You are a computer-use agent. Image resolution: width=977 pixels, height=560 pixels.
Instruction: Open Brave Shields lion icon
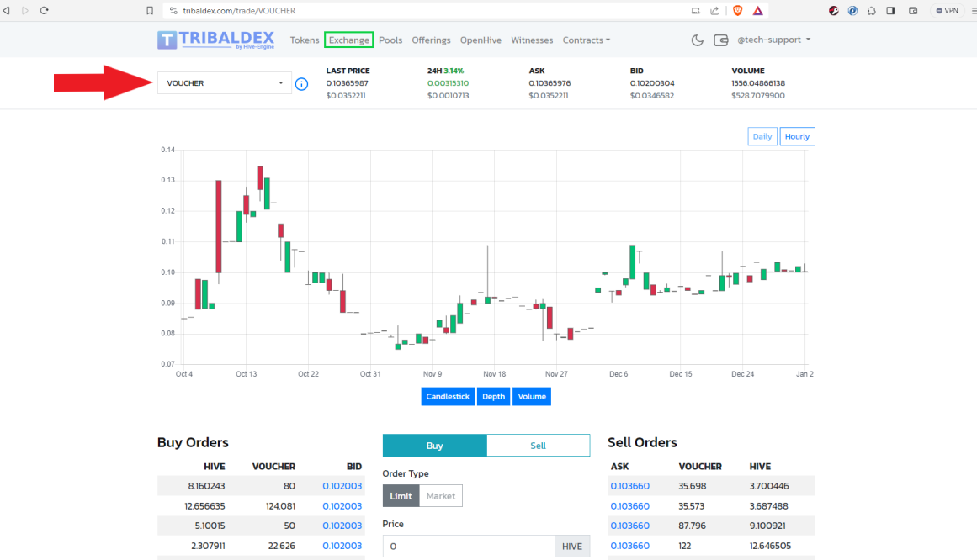click(738, 11)
